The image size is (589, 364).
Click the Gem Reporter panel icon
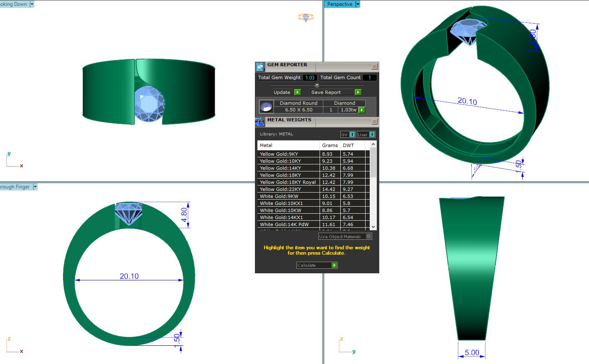(x=260, y=67)
